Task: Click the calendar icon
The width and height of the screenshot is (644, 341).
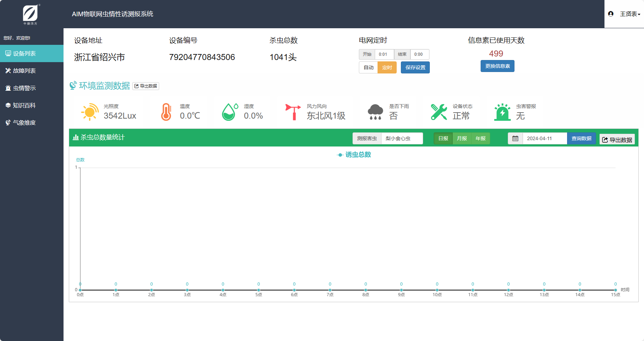Action: (515, 138)
